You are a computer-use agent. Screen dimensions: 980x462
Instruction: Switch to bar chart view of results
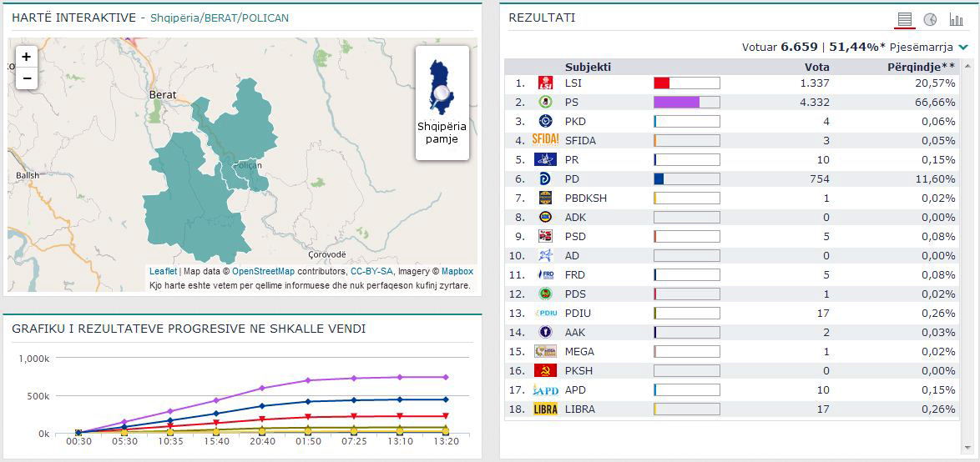[x=956, y=20]
